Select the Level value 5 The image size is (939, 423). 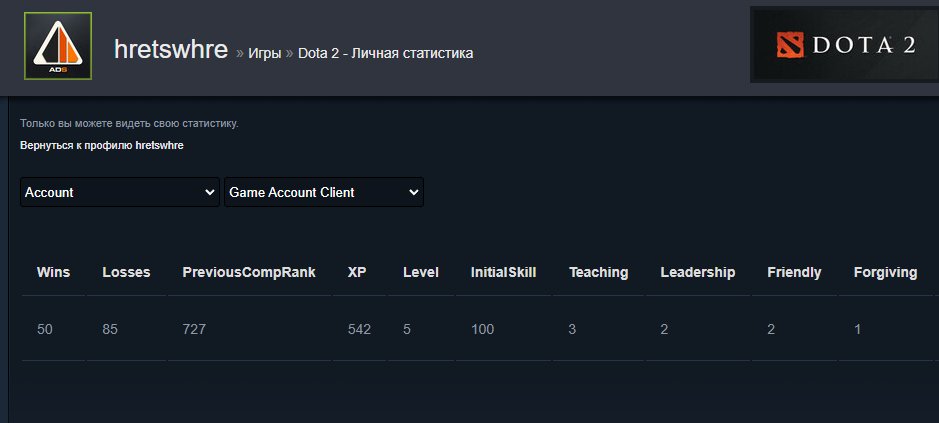pyautogui.click(x=407, y=330)
